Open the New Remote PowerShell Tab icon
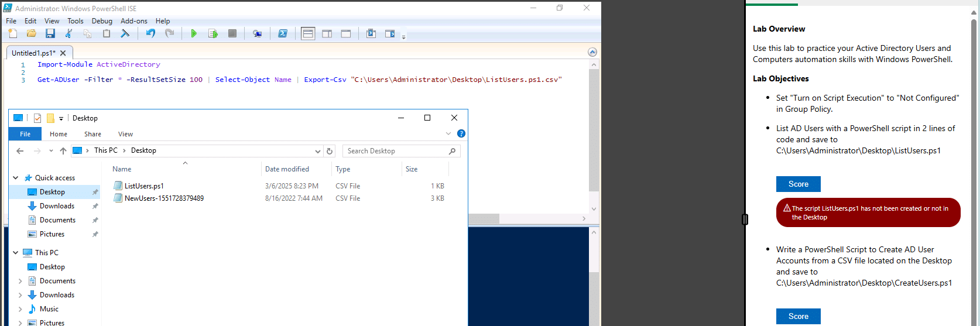The width and height of the screenshot is (980, 326). (x=257, y=34)
